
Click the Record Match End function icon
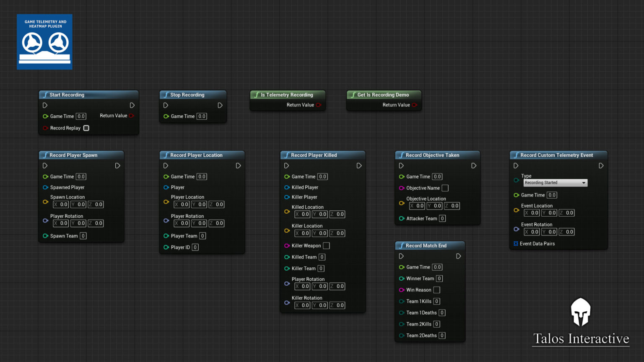(x=402, y=246)
